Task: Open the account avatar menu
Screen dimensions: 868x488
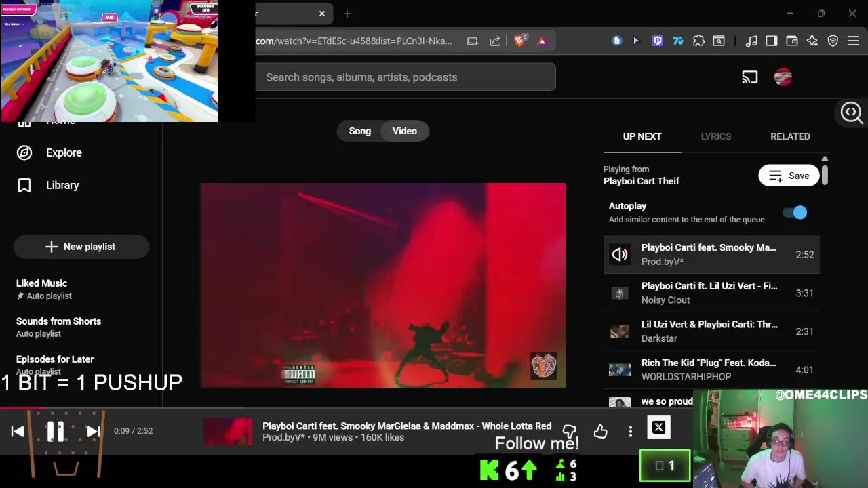Action: tap(783, 77)
